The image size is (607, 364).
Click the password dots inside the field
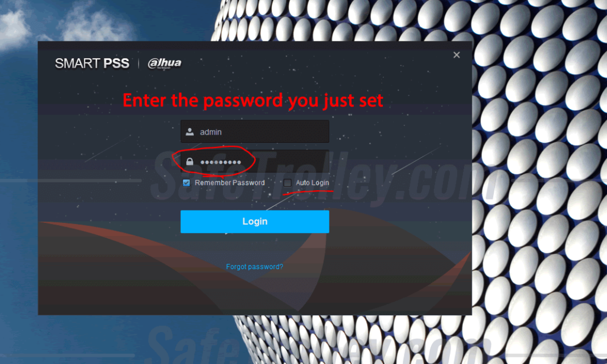[221, 162]
